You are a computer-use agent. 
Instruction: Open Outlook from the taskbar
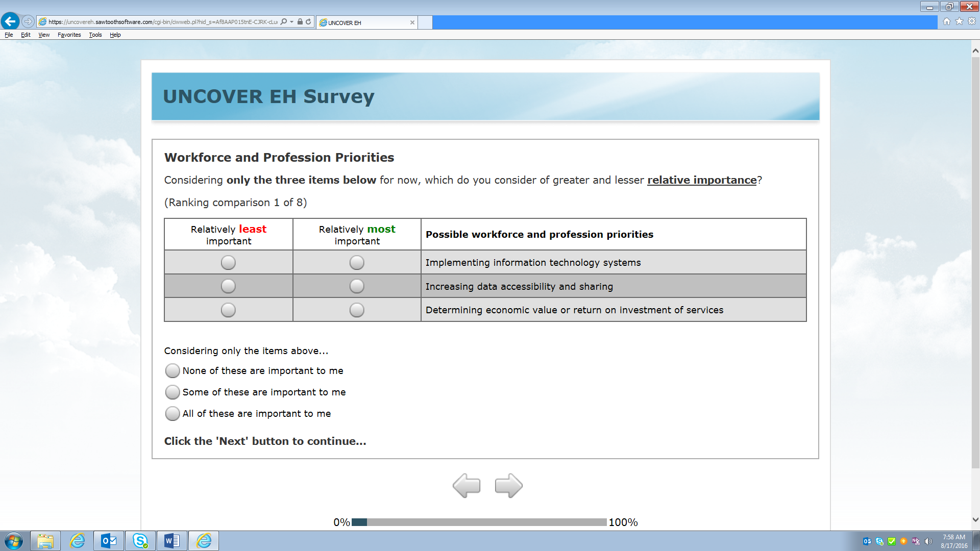pos(108,541)
